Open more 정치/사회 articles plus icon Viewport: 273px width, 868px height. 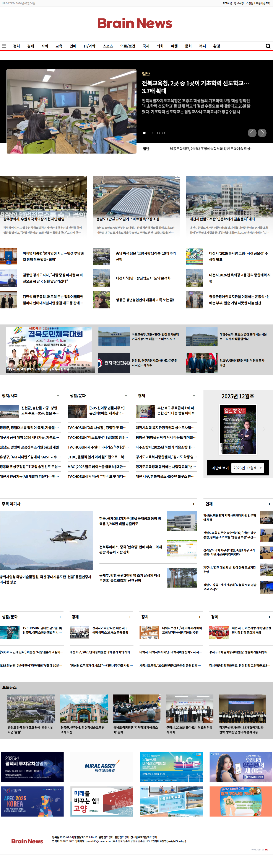click(58, 396)
